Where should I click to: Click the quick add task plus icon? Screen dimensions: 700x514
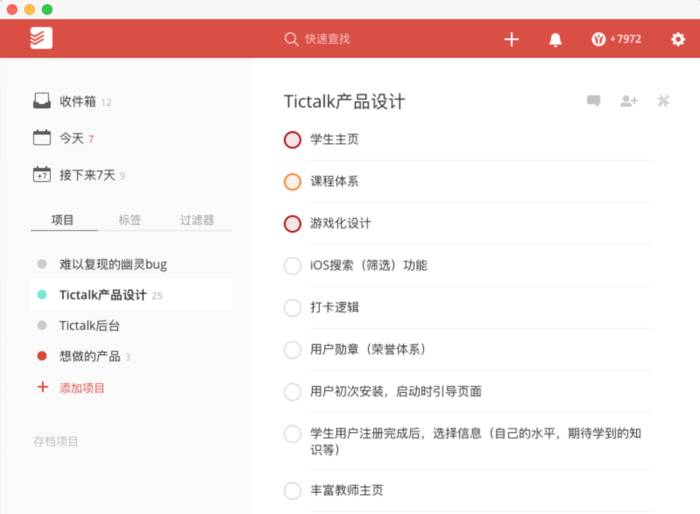511,39
